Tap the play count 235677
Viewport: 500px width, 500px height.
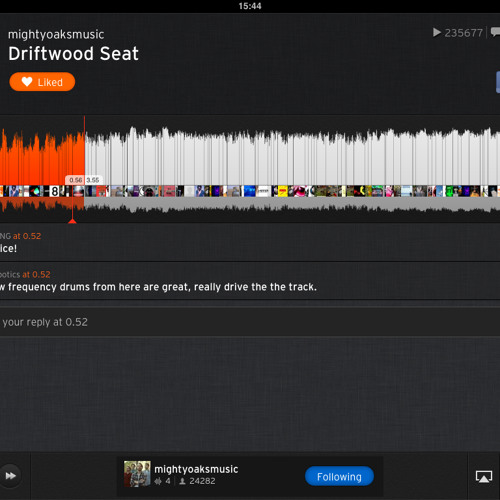pos(463,33)
